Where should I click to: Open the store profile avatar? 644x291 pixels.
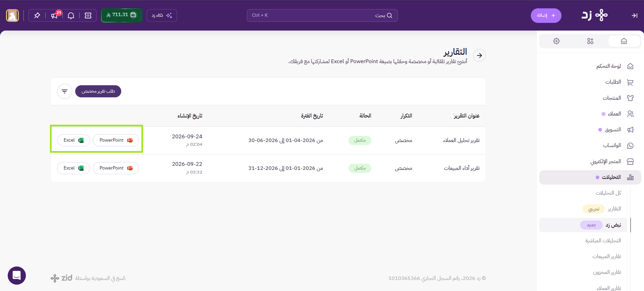coord(12,15)
